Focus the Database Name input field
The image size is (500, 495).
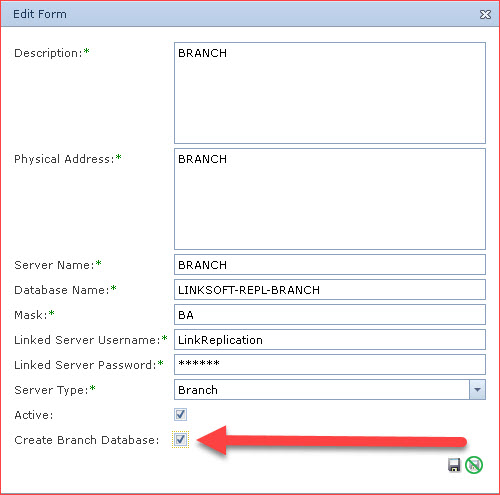click(x=330, y=290)
